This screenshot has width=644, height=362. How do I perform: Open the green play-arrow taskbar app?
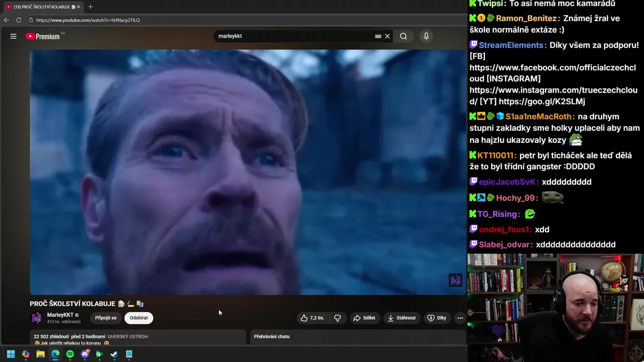[99, 354]
